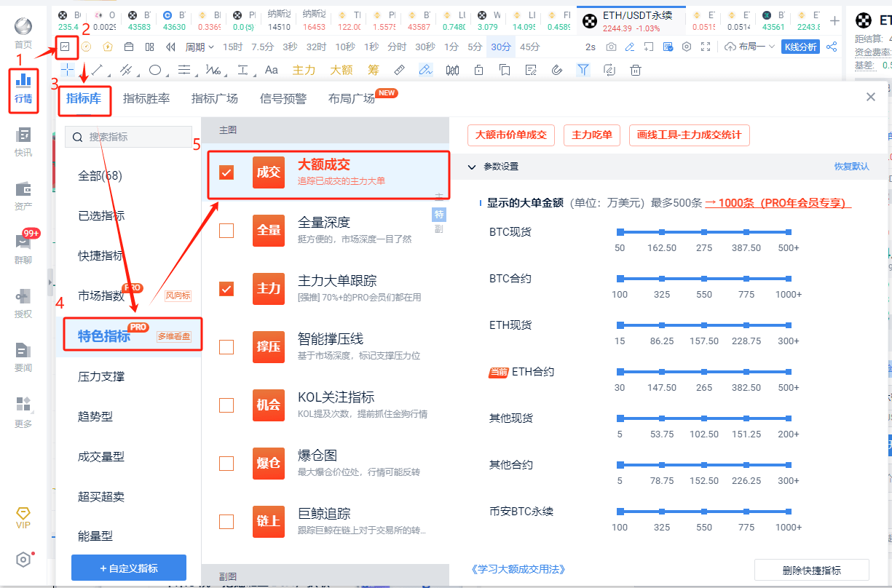The image size is (892, 588).
Task: Open 快讯 news flash sidebar item
Action: (23, 141)
